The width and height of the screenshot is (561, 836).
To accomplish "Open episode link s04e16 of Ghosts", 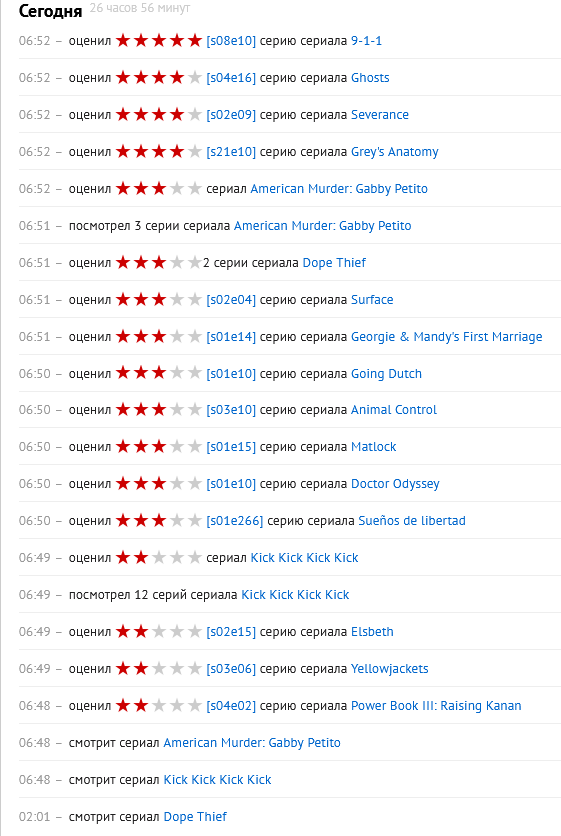I will (231, 78).
